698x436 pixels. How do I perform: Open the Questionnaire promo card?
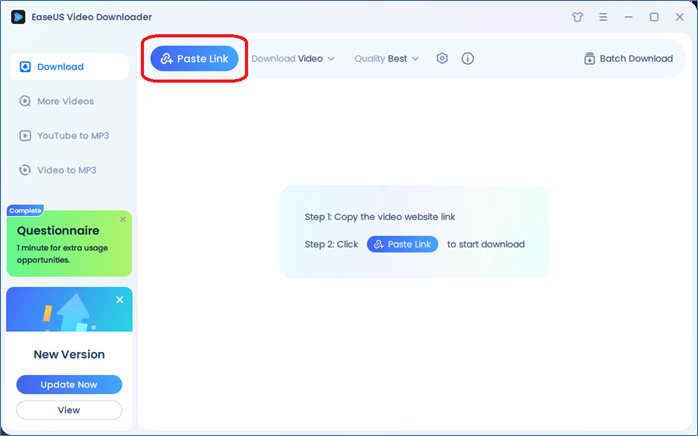click(69, 244)
